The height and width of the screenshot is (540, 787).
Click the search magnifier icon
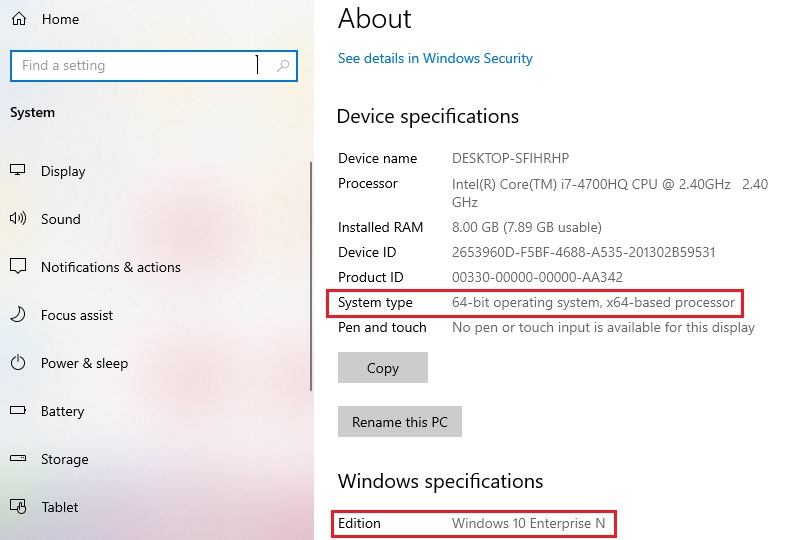(x=283, y=66)
